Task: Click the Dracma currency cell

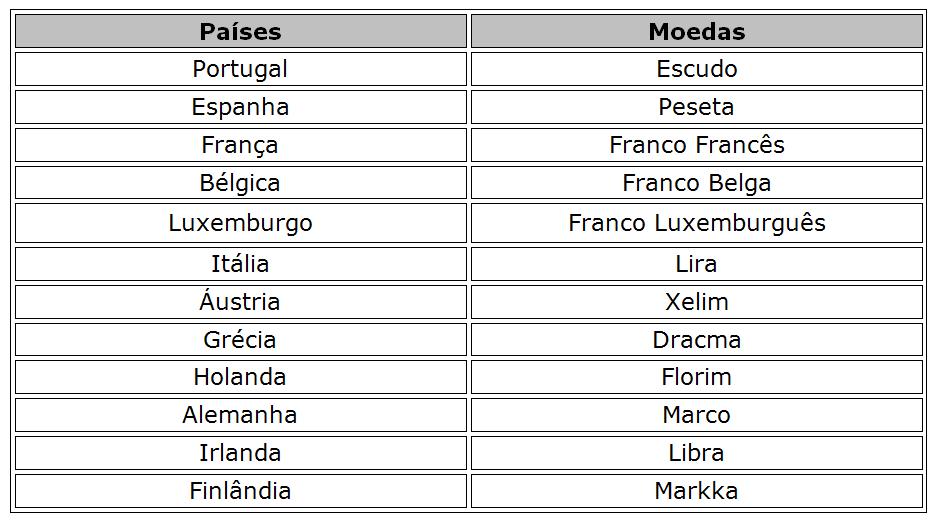Action: pyautogui.click(x=696, y=340)
